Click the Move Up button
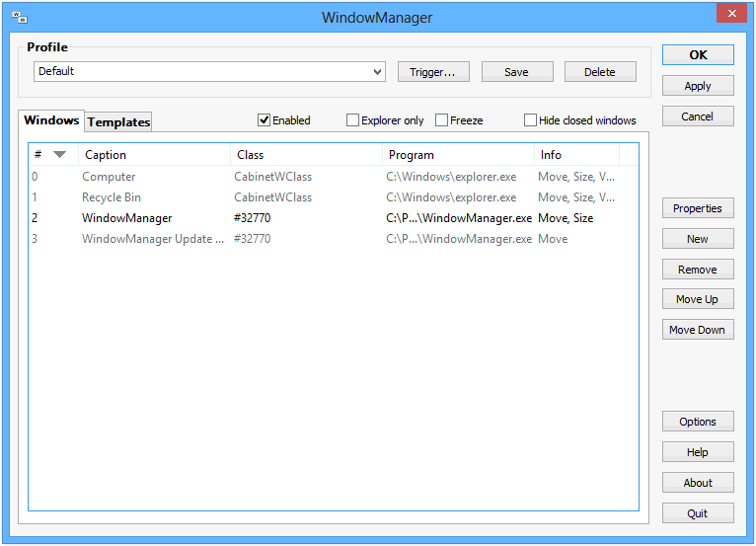The width and height of the screenshot is (756, 546). (698, 299)
